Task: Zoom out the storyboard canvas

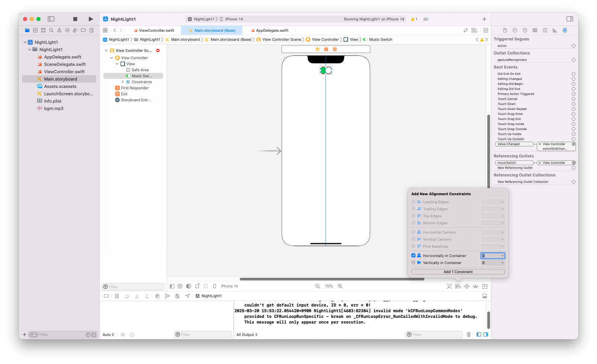Action: (x=318, y=286)
